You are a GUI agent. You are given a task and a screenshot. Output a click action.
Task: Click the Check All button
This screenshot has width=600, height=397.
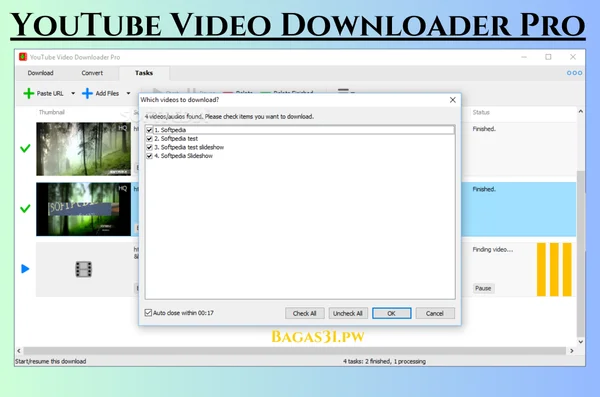(305, 313)
